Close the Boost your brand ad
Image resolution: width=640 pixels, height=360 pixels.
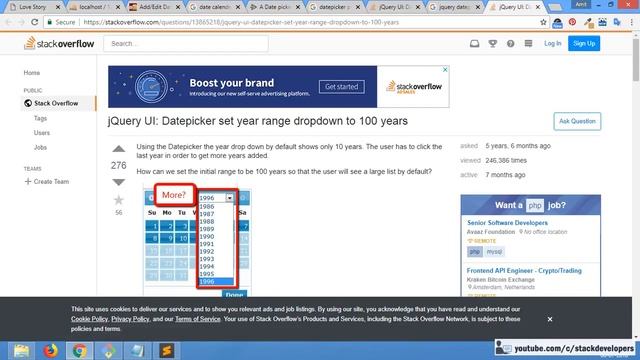[445, 70]
